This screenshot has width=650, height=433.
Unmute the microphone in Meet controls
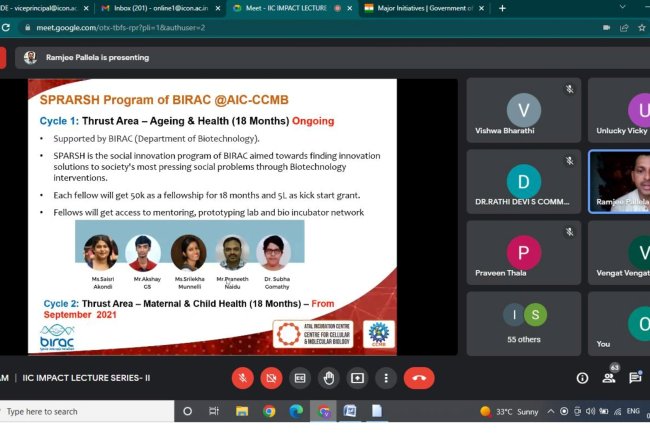[x=243, y=378]
